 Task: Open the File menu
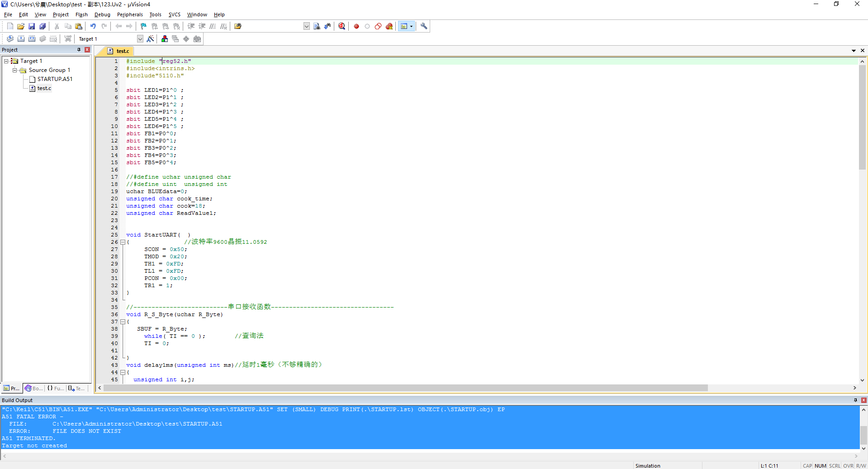coord(8,14)
